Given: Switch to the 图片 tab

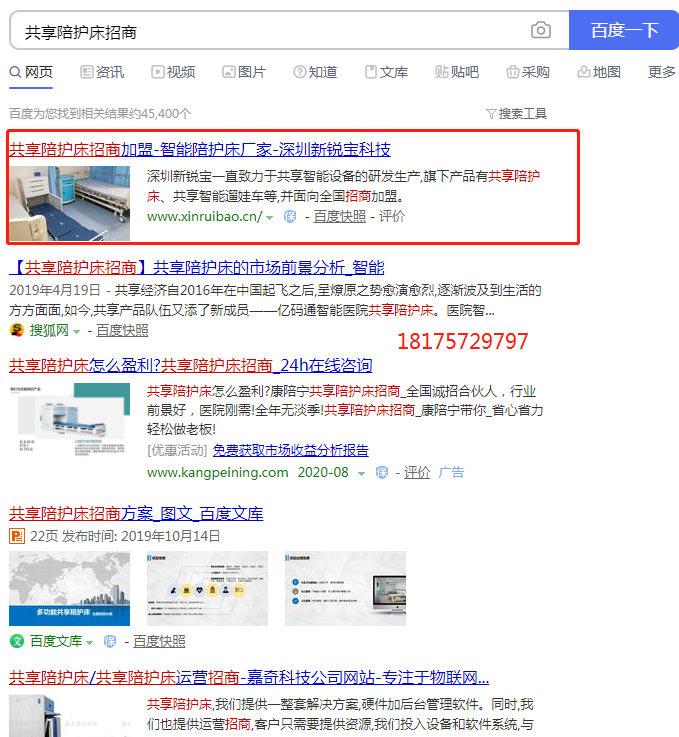Looking at the screenshot, I should pyautogui.click(x=244, y=72).
